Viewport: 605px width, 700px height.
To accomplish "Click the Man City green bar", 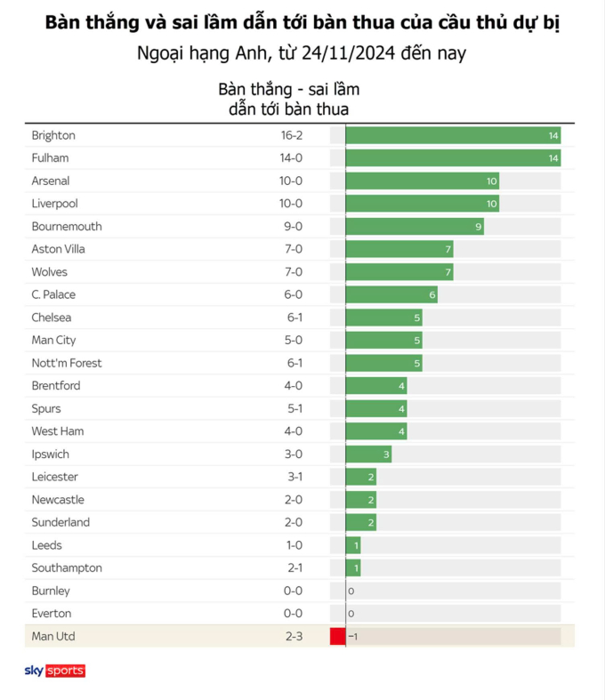I will coord(383,340).
